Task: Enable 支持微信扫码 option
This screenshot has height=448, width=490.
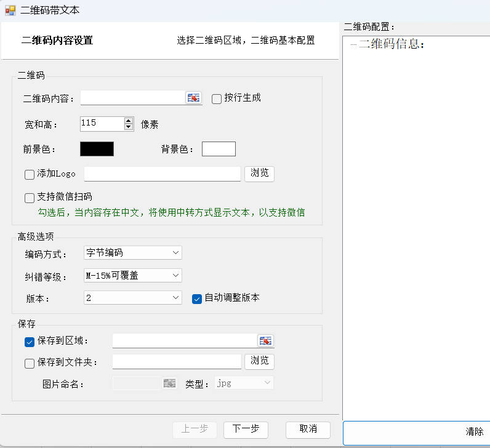Action: pos(30,198)
